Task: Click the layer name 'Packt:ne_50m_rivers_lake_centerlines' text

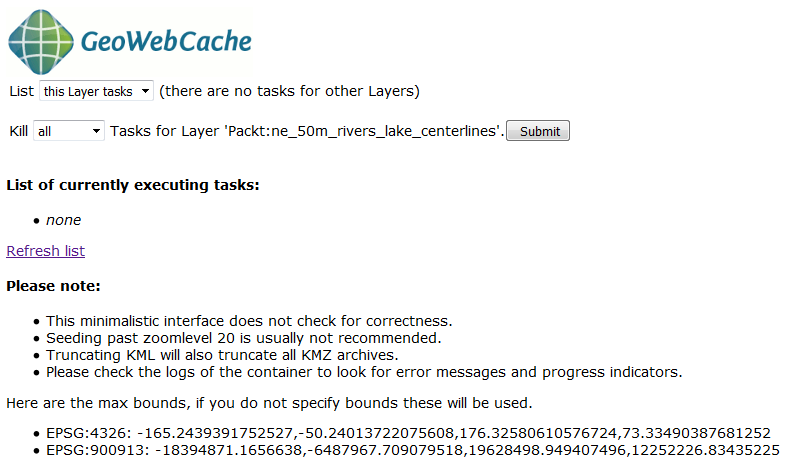Action: [363, 131]
